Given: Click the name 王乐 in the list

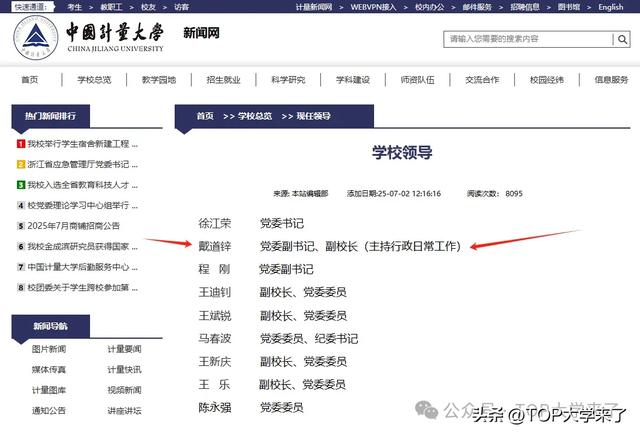Looking at the screenshot, I should point(215,384).
